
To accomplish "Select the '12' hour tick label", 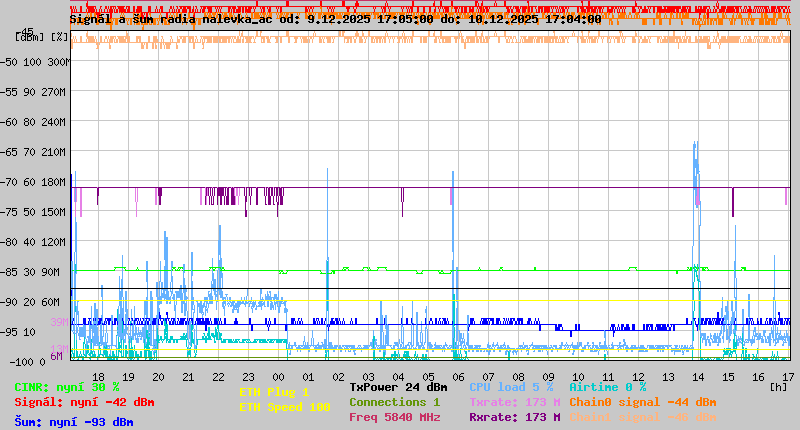I will point(638,377).
